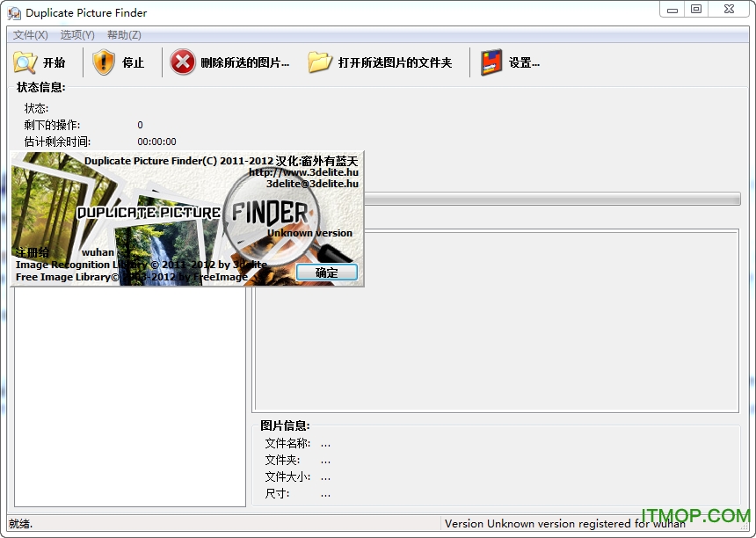756x538 pixels.
Task: Click the 3delite@3delite.hu email address
Action: pos(312,184)
